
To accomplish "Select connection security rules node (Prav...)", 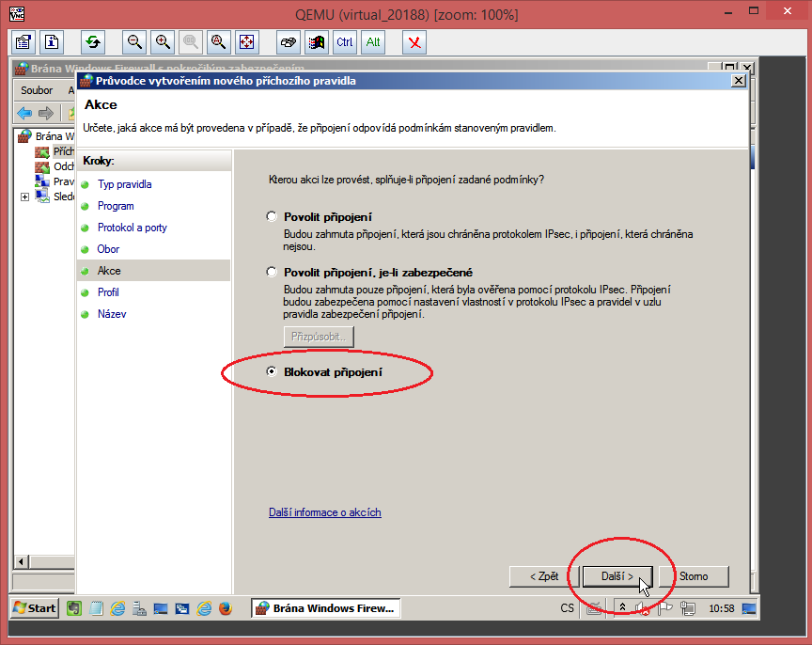I will pos(55,181).
